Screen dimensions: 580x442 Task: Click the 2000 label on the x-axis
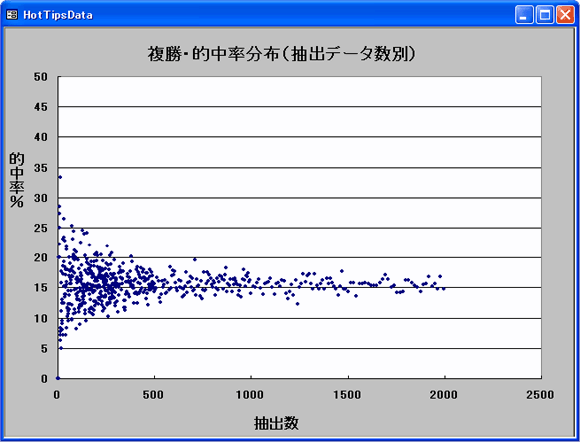tap(444, 395)
